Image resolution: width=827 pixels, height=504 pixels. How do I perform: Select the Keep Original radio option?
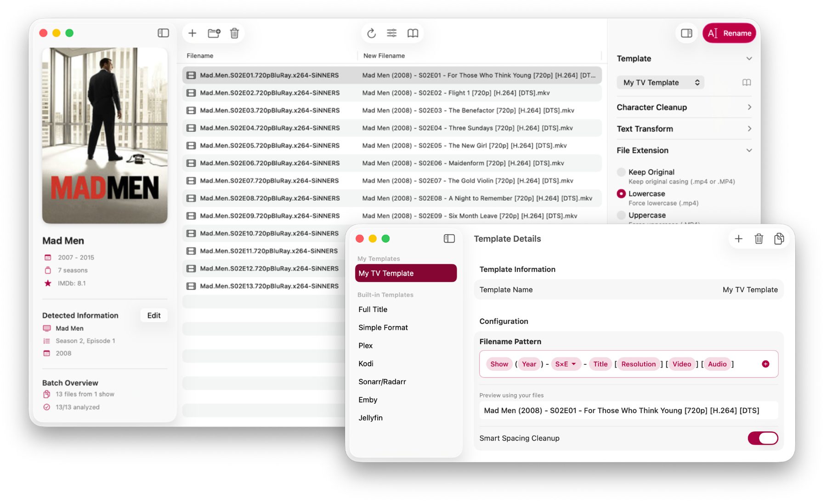pos(621,172)
